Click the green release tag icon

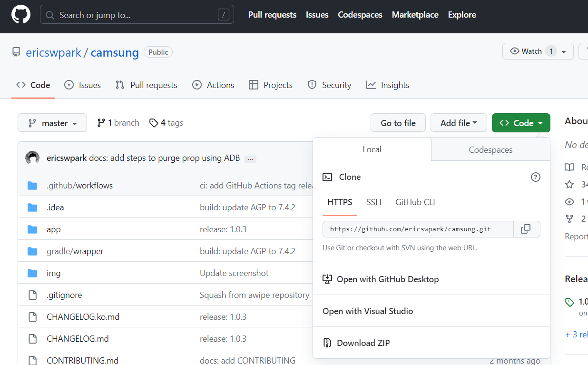click(569, 302)
